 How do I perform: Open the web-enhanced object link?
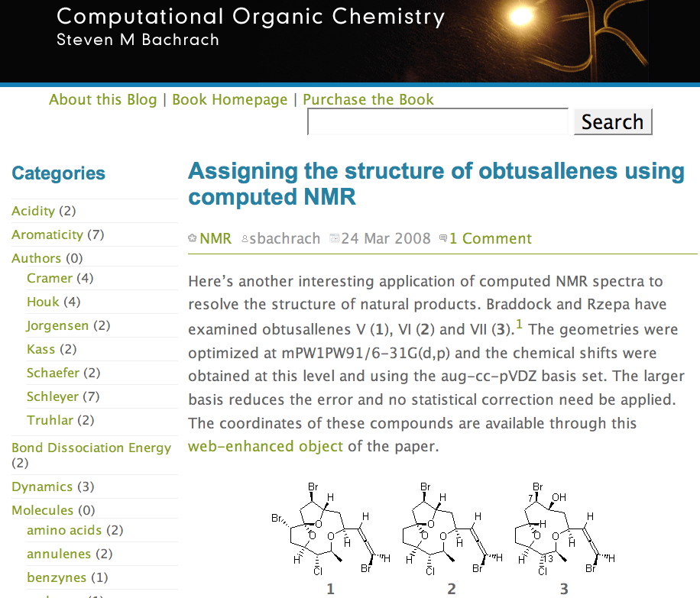pos(266,447)
